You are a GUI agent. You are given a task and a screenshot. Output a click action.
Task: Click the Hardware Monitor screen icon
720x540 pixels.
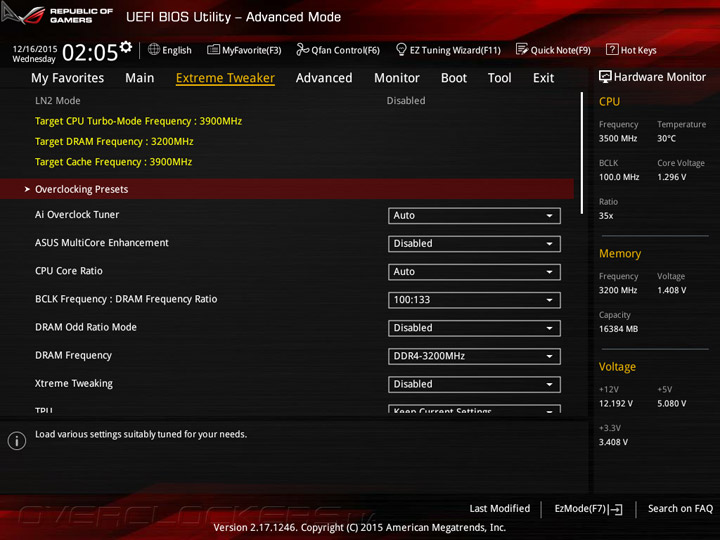click(605, 77)
